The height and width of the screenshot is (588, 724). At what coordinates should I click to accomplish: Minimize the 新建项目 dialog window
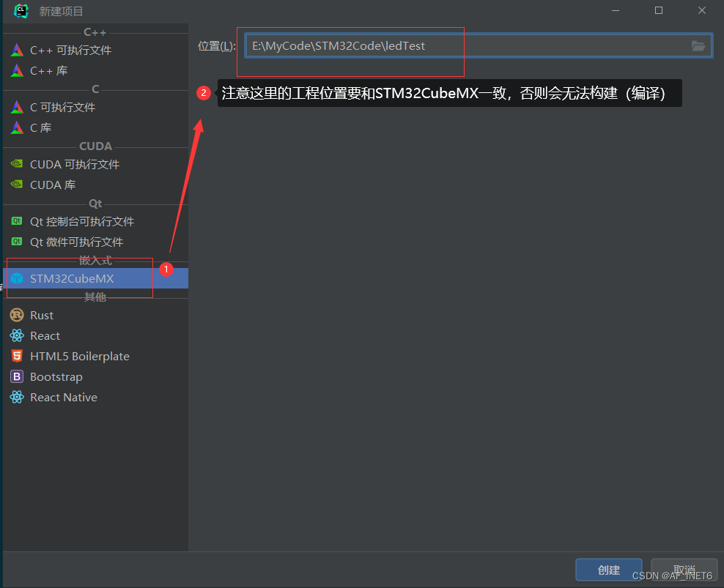coord(616,10)
